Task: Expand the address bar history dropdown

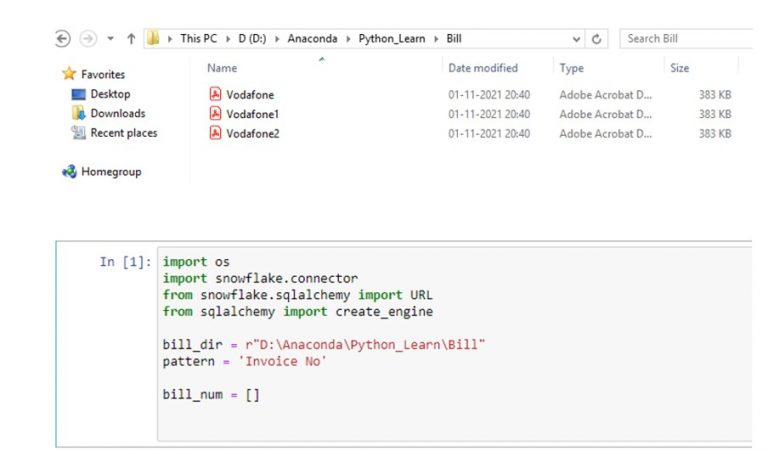Action: click(577, 39)
